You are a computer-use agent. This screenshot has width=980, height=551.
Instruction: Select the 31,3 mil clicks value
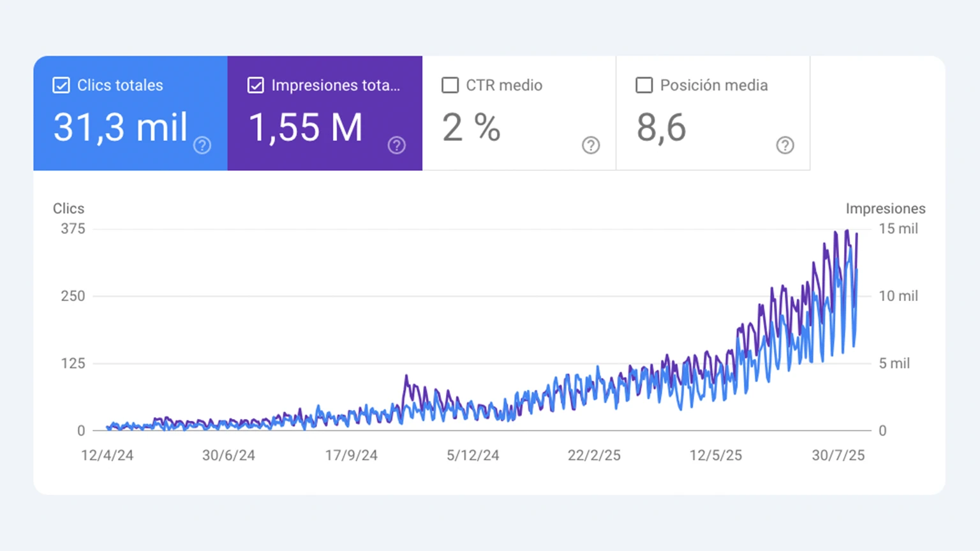(121, 128)
